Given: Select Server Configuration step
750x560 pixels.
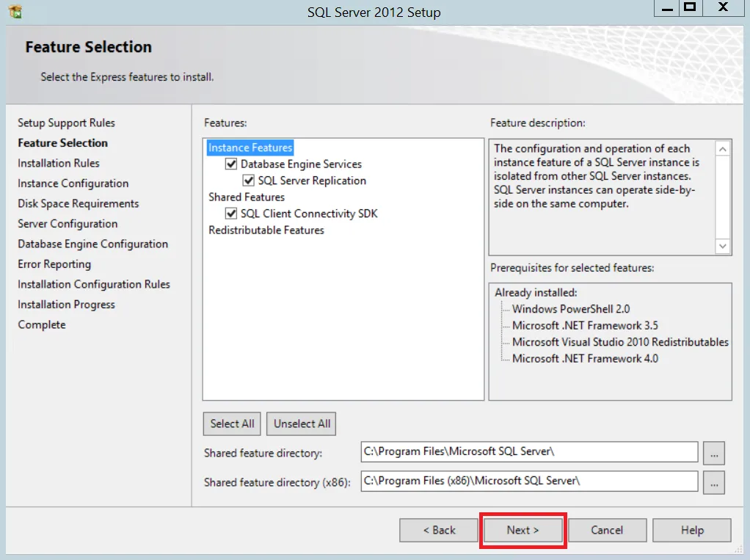Looking at the screenshot, I should (68, 224).
